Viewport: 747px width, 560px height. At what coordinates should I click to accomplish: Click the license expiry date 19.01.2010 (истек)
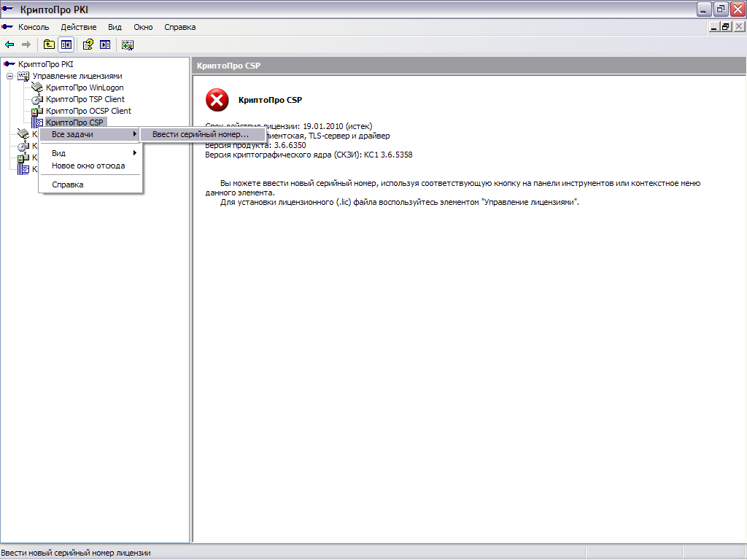pos(337,126)
